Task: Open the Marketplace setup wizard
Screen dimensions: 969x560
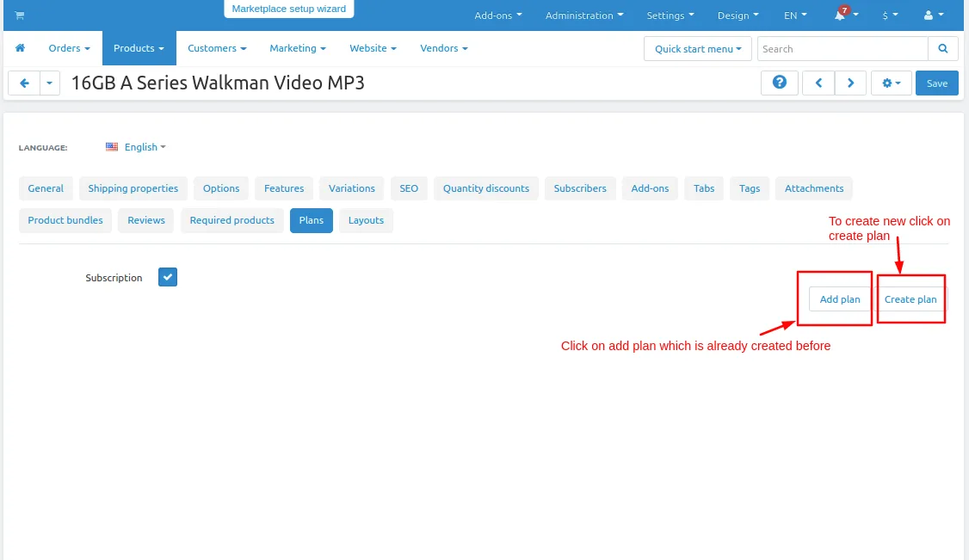Action: (288, 9)
